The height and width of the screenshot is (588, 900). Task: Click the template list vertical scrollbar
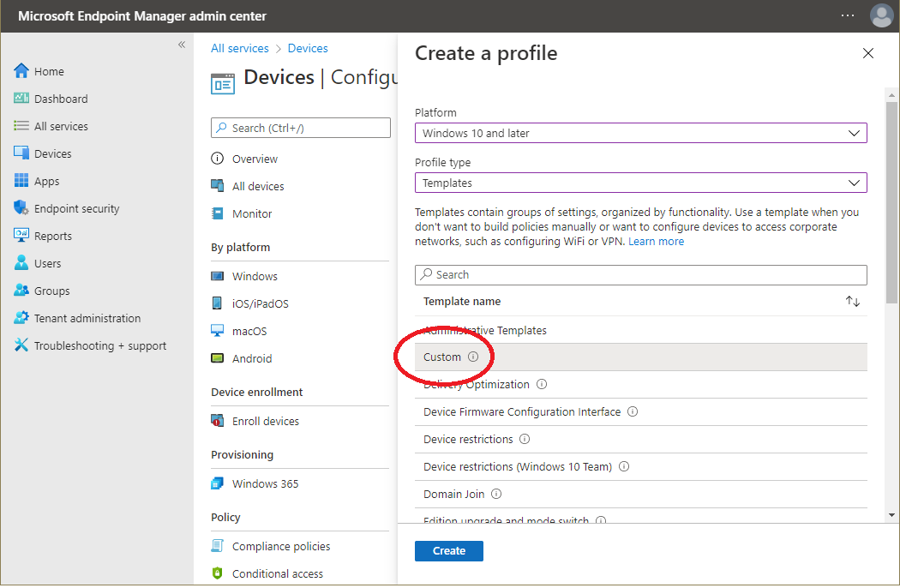tap(891, 202)
